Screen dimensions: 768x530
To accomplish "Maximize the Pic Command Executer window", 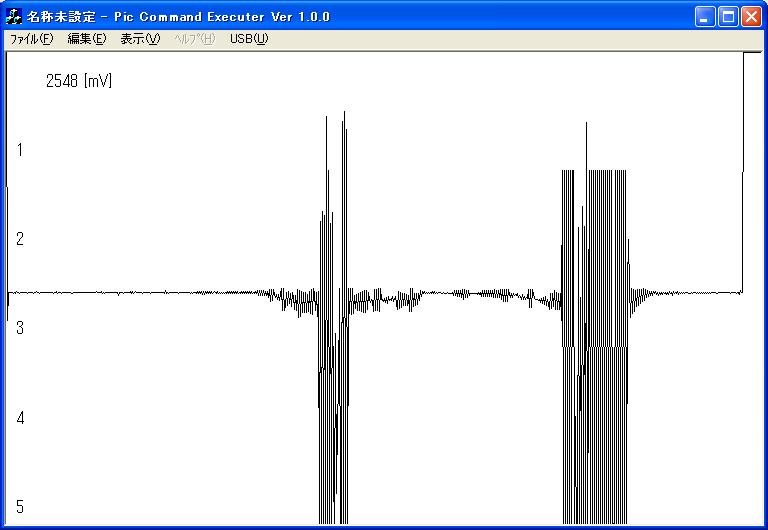I will click(729, 17).
